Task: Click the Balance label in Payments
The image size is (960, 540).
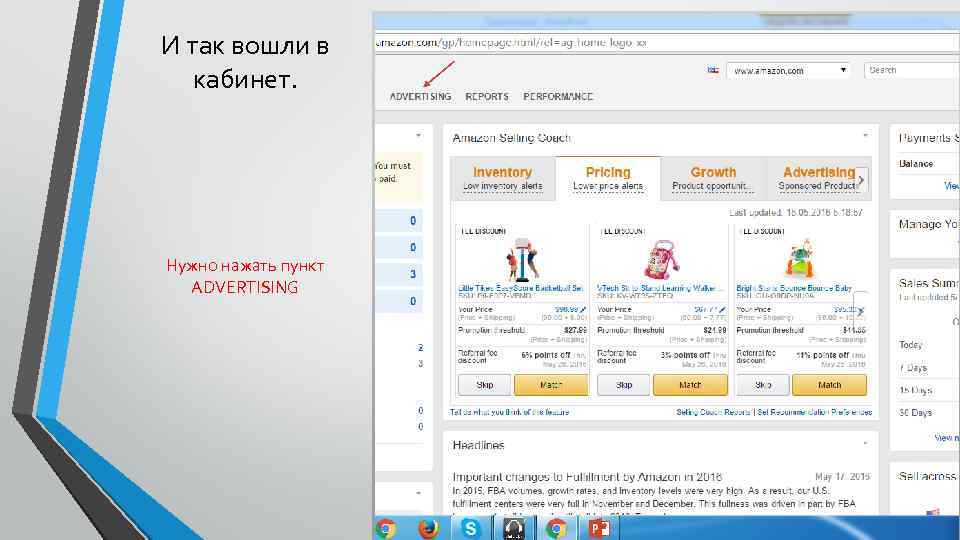Action: point(916,164)
